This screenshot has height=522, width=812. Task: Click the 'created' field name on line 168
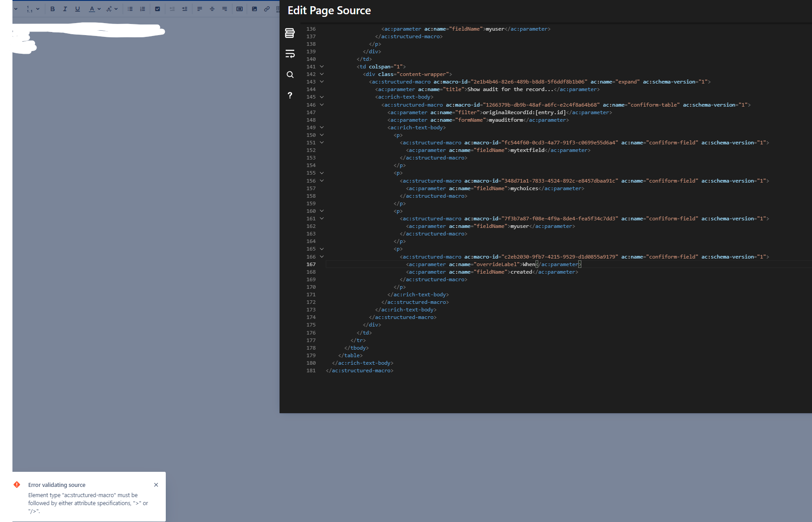click(x=521, y=272)
